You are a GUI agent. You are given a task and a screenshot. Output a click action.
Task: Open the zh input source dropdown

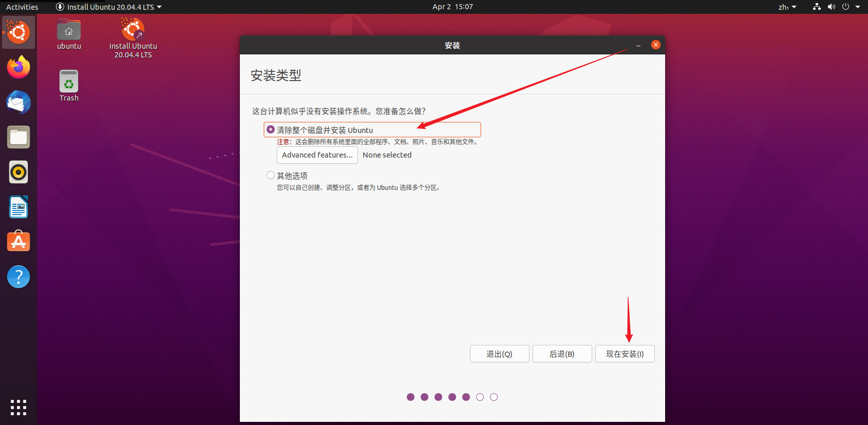[787, 7]
